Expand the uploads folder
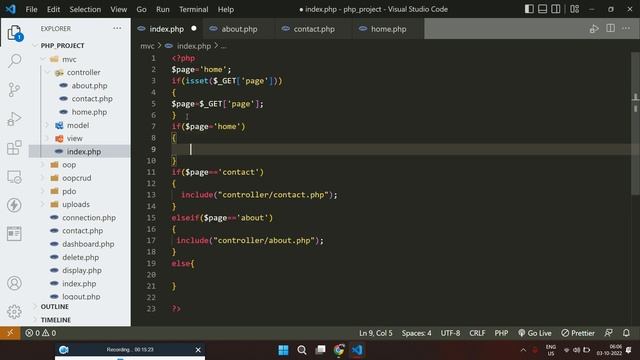Screen dimensions: 640x360 76,204
